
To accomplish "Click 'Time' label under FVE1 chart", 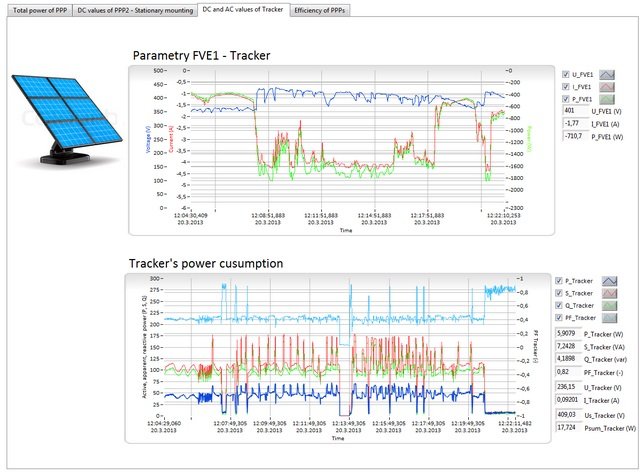I will [346, 230].
